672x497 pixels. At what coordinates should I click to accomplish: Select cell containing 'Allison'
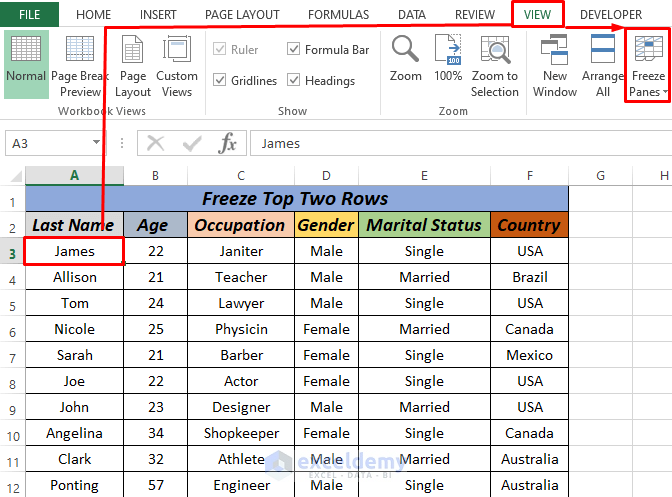coord(75,277)
